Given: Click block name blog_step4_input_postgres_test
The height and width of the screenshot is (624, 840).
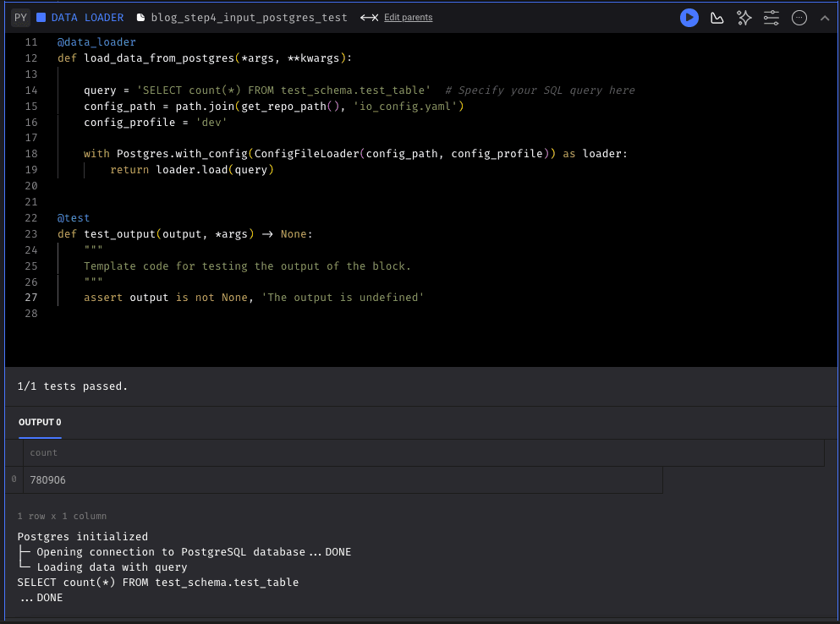Looking at the screenshot, I should point(249,18).
